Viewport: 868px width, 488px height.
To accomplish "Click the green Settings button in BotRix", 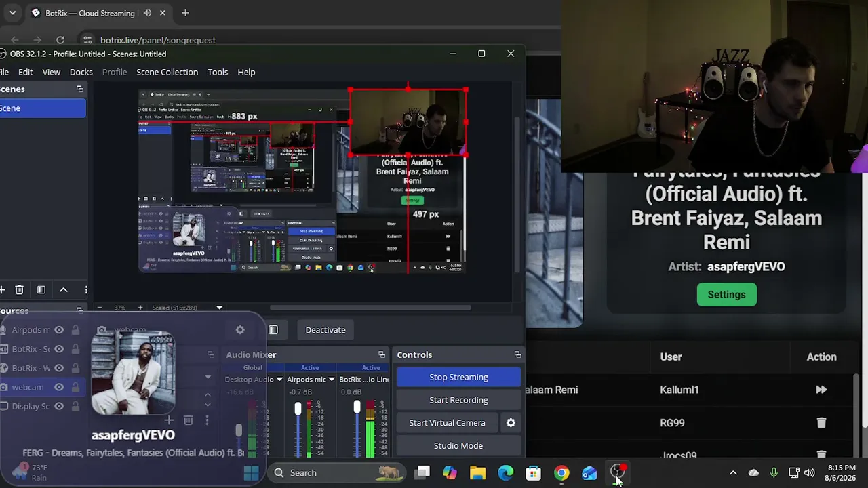I will click(x=727, y=295).
